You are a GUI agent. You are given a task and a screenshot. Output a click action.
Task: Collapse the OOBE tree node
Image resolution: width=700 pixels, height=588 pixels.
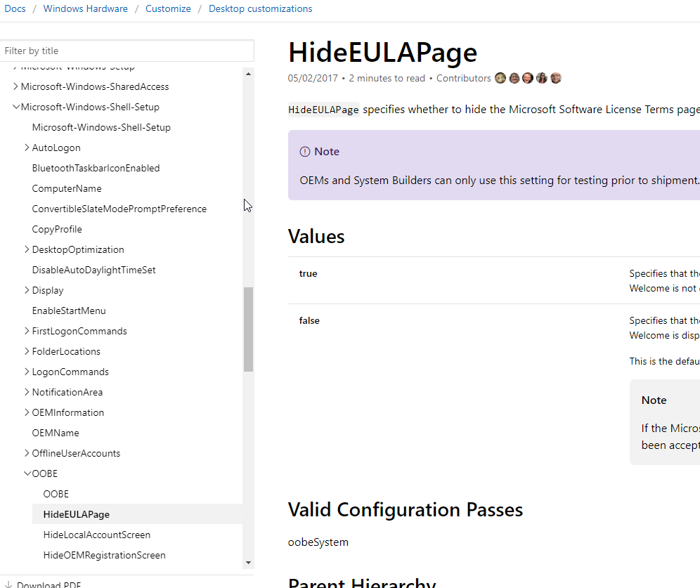pos(27,473)
